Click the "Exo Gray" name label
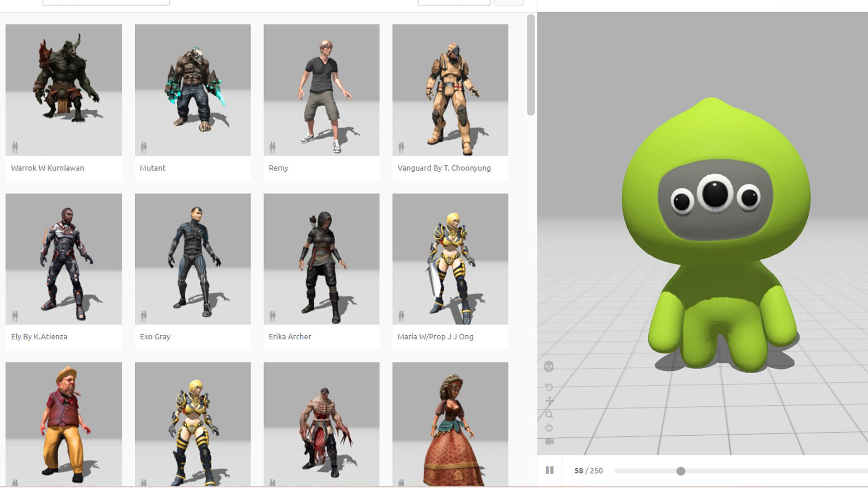This screenshot has width=868, height=488. click(x=155, y=337)
